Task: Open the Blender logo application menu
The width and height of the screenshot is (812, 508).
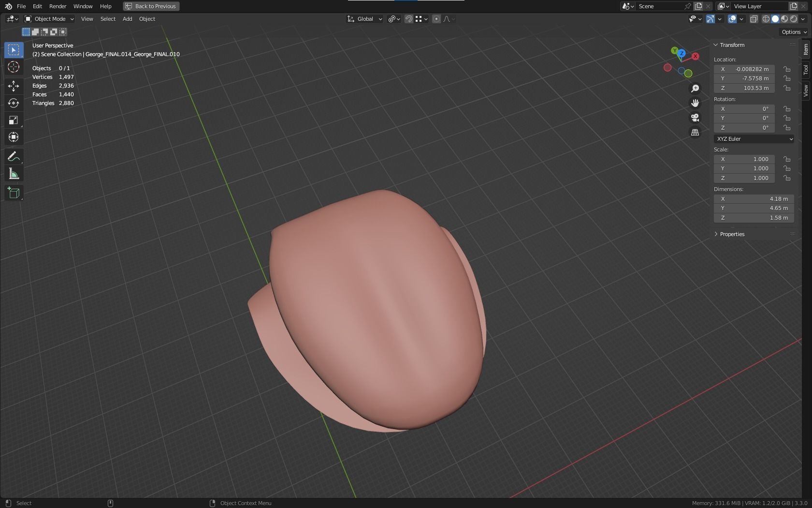Action: [x=8, y=6]
